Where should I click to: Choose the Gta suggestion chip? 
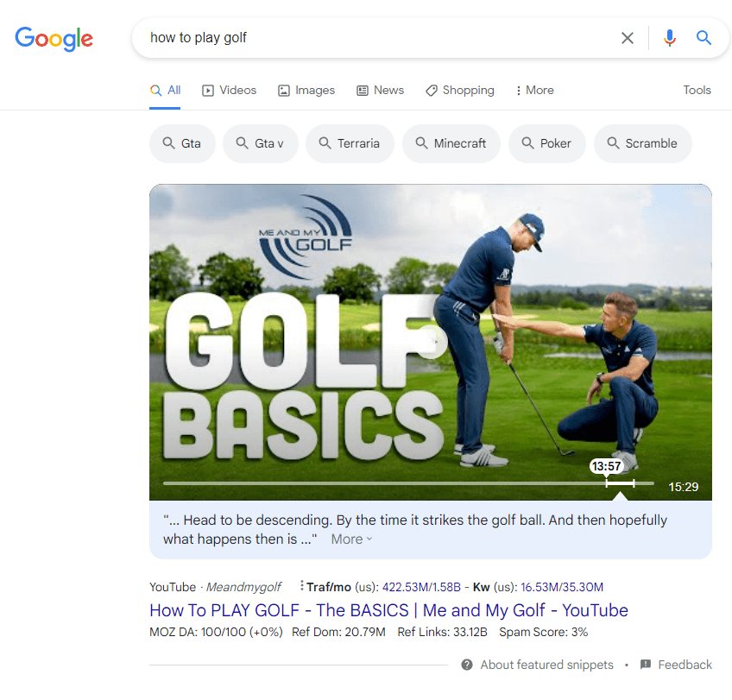182,143
